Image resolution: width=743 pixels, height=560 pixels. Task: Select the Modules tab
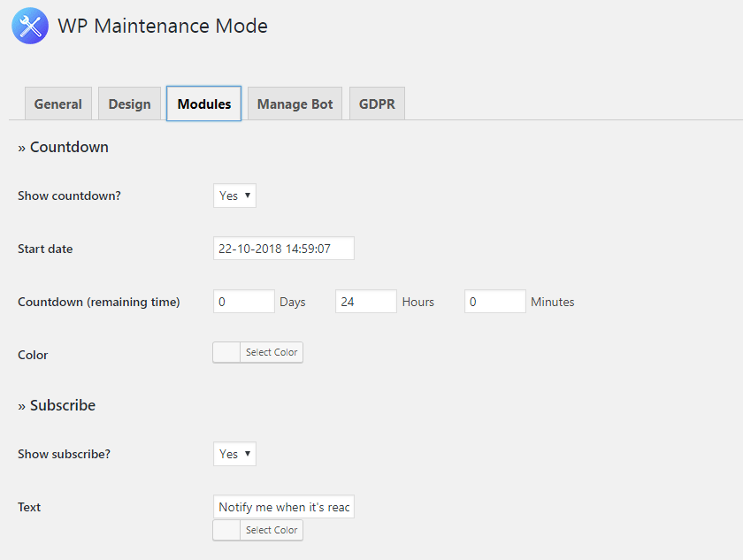pos(203,104)
